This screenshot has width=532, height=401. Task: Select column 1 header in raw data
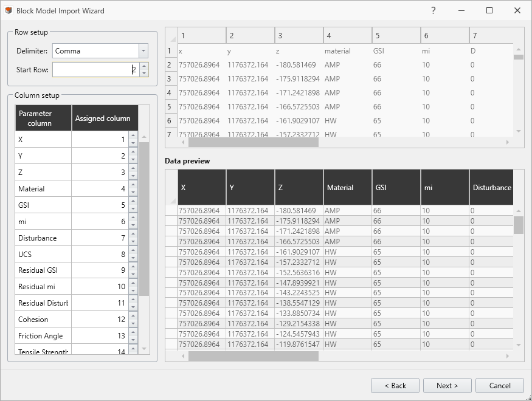click(x=202, y=36)
